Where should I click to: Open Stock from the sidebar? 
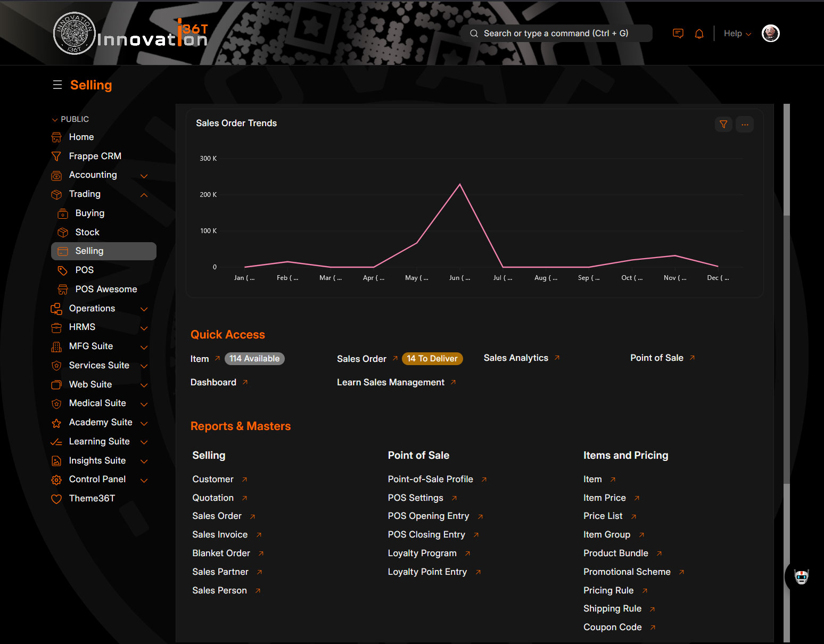pos(87,232)
